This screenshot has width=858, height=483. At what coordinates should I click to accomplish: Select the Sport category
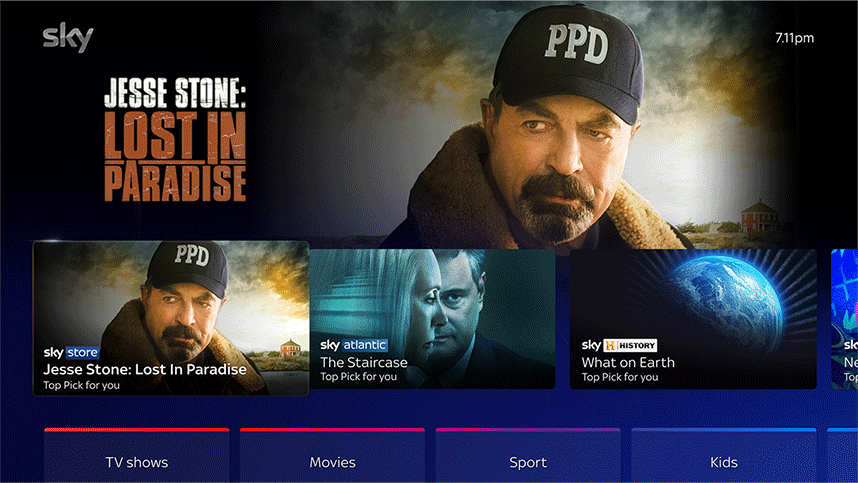[528, 456]
